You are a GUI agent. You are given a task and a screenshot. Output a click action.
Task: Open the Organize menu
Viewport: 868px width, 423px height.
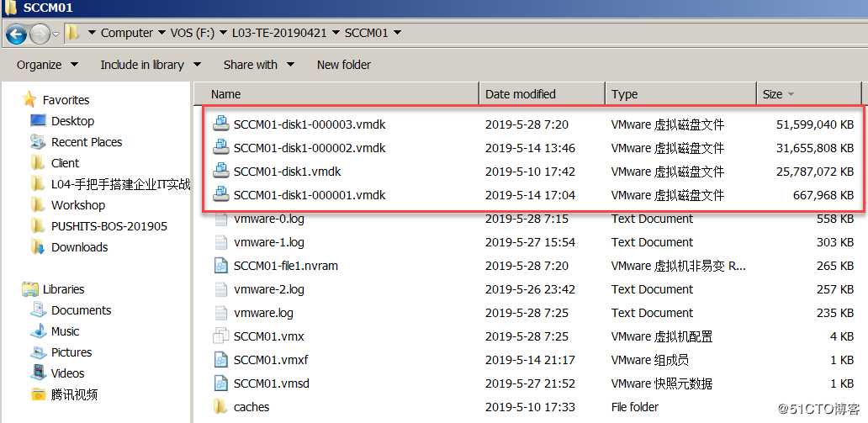[x=47, y=65]
